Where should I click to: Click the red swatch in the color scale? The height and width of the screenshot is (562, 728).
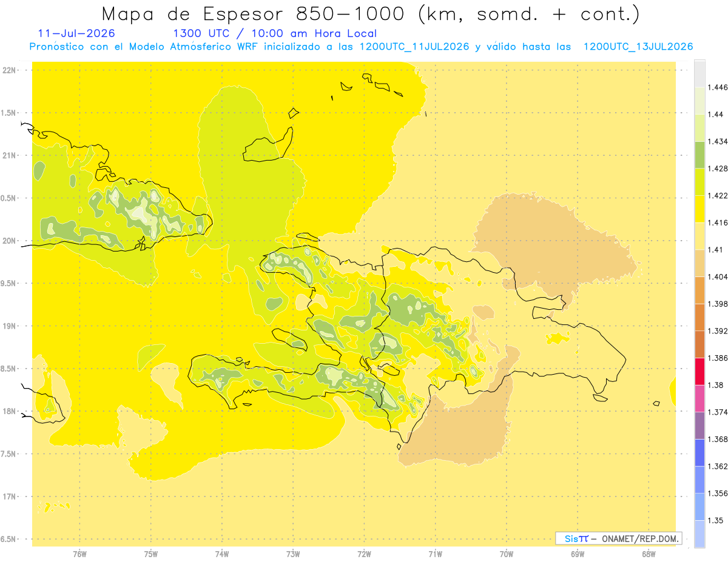699,372
